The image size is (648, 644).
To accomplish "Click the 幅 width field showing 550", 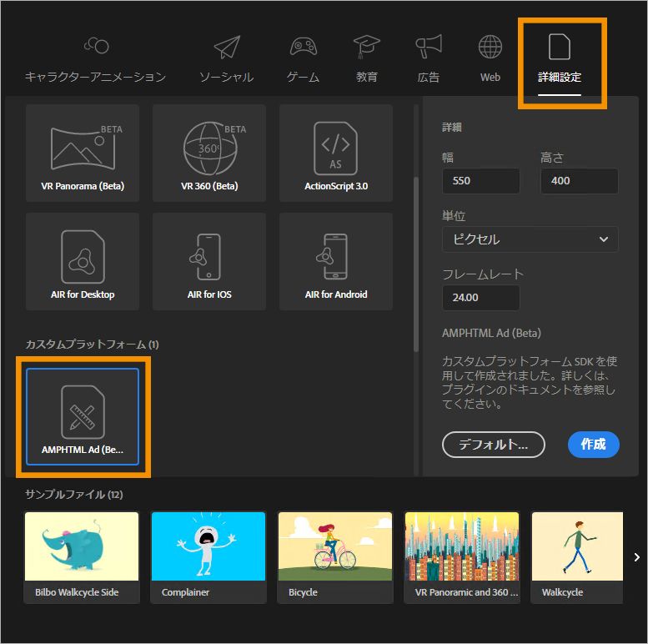I will pyautogui.click(x=481, y=181).
